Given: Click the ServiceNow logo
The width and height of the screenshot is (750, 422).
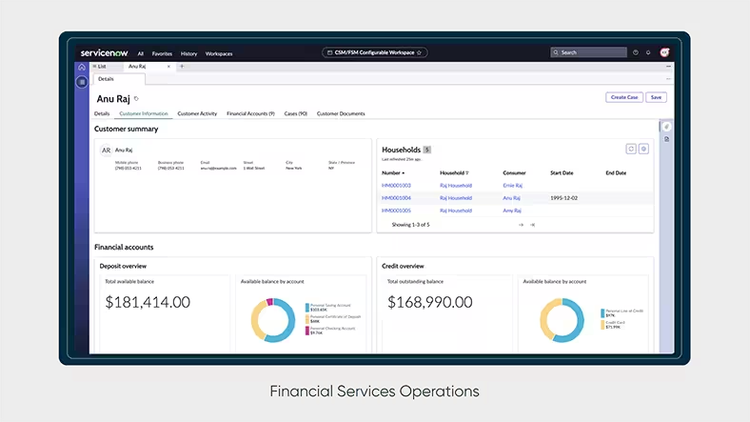Looking at the screenshot, I should (x=104, y=53).
